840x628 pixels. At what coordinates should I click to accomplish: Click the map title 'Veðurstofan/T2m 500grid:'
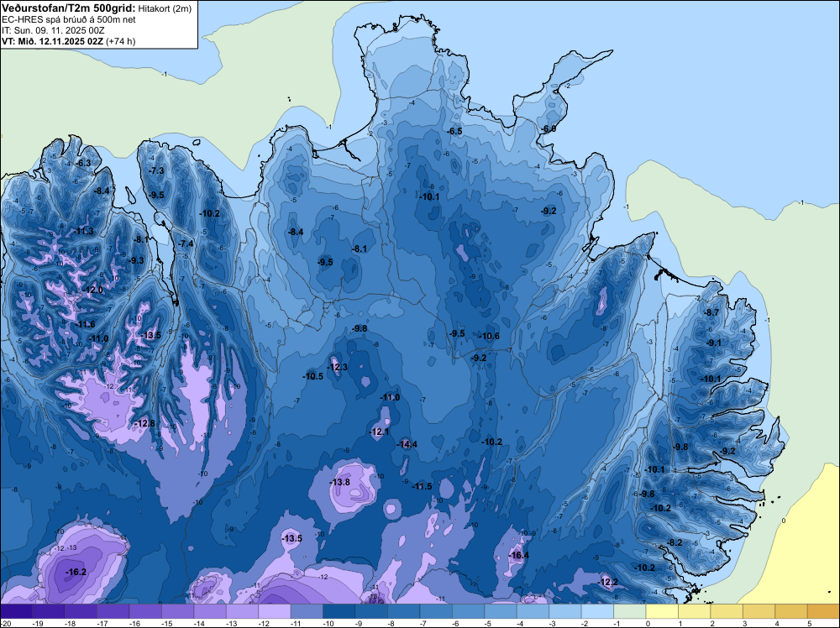pyautogui.click(x=69, y=8)
